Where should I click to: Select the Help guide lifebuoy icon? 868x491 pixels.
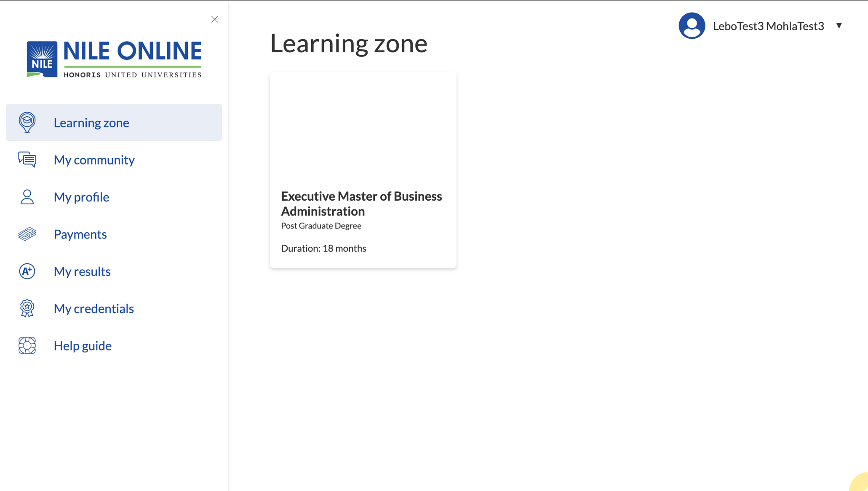(x=27, y=345)
